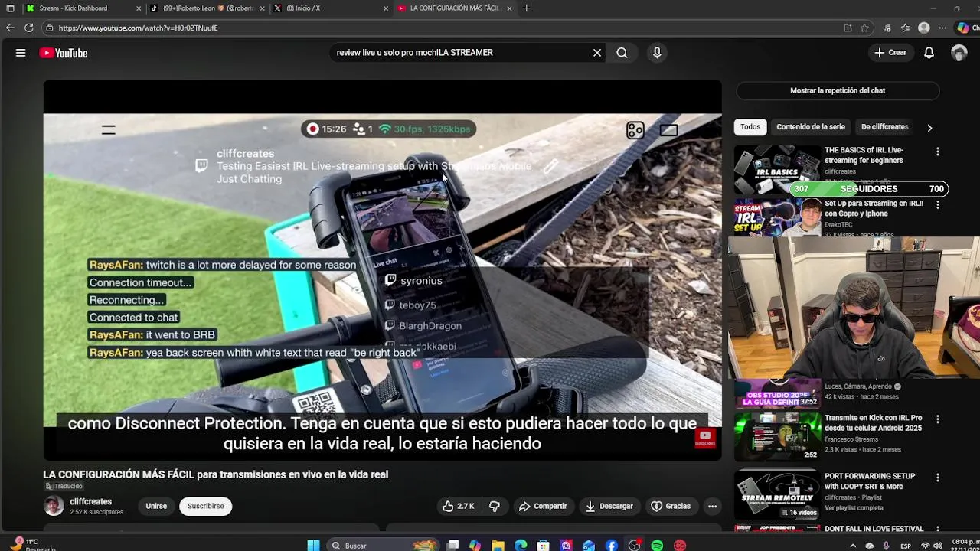Open the Copilot button in browser toolbar
Image resolution: width=980 pixels, height=551 pixels.
[963, 28]
